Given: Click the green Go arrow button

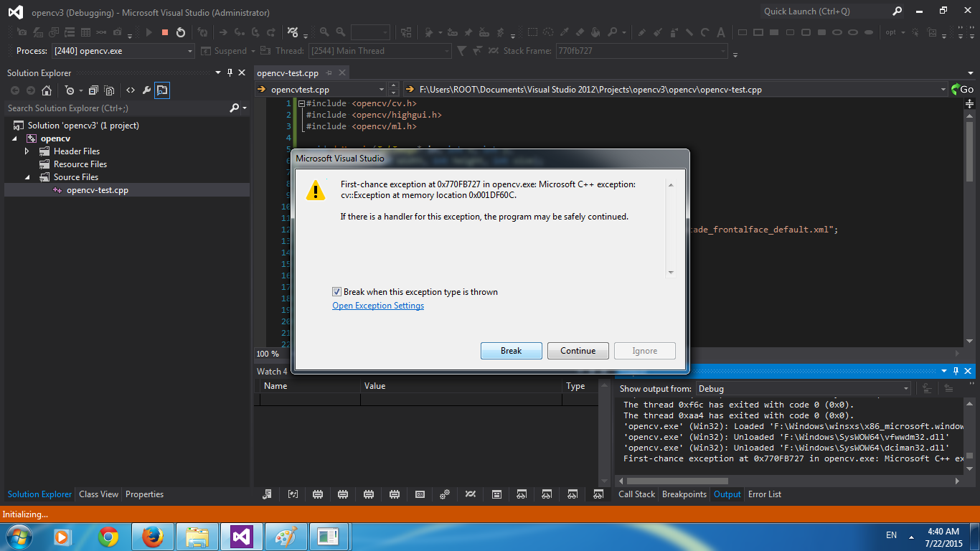Looking at the screenshot, I should coord(962,89).
